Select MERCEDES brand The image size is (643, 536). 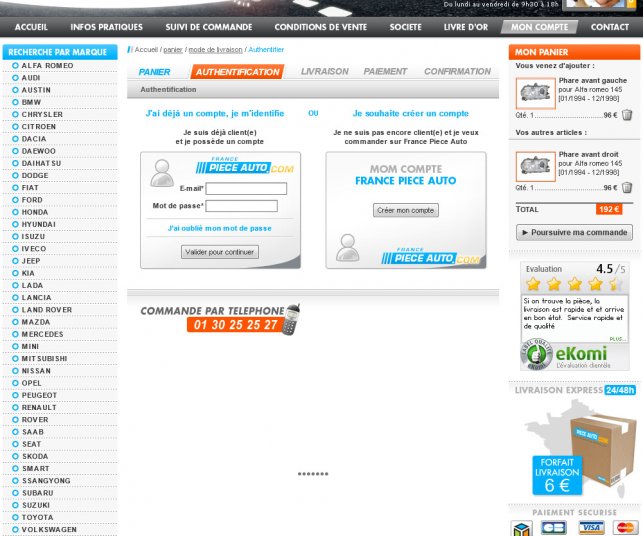coord(43,334)
